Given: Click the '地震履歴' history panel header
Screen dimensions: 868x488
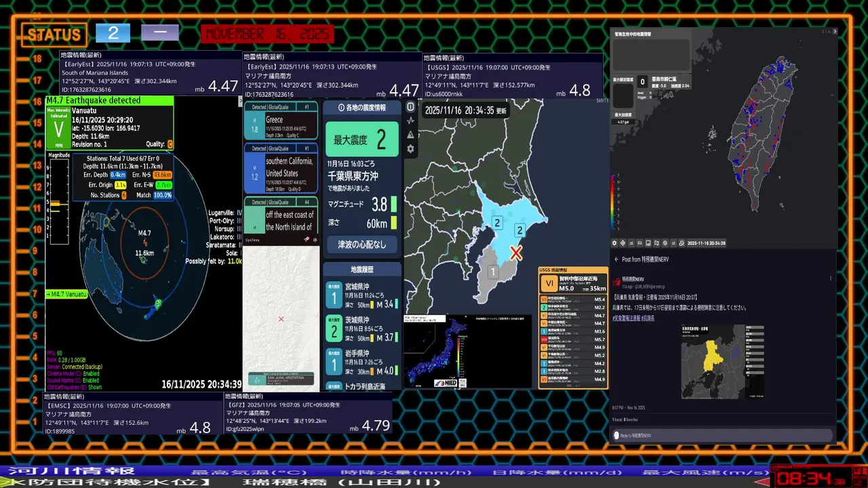Looking at the screenshot, I should (361, 269).
